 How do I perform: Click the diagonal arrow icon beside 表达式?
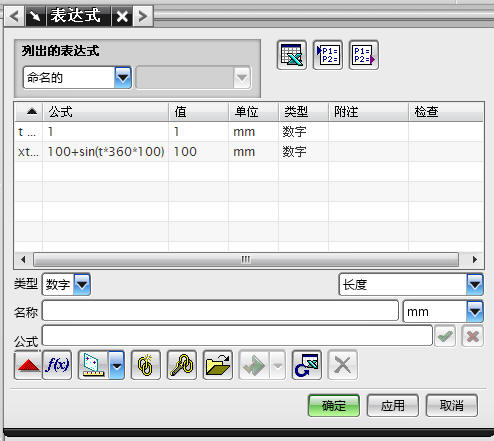35,16
